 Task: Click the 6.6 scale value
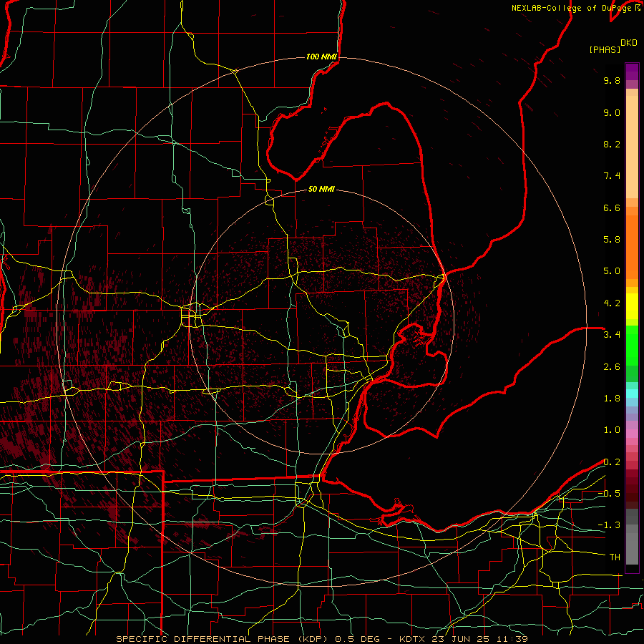612,208
